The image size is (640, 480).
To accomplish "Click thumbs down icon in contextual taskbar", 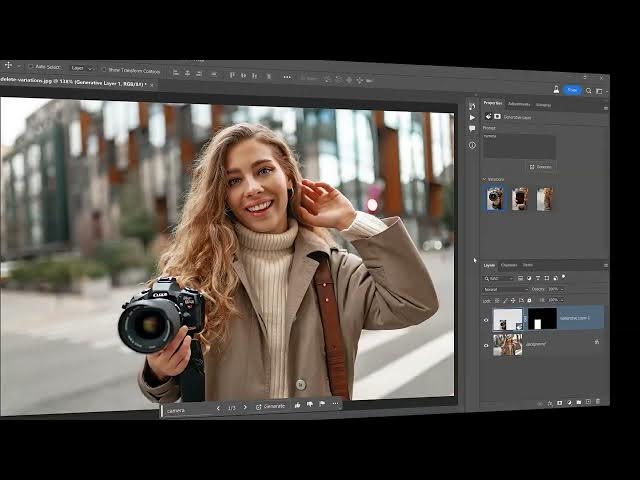I will [309, 405].
